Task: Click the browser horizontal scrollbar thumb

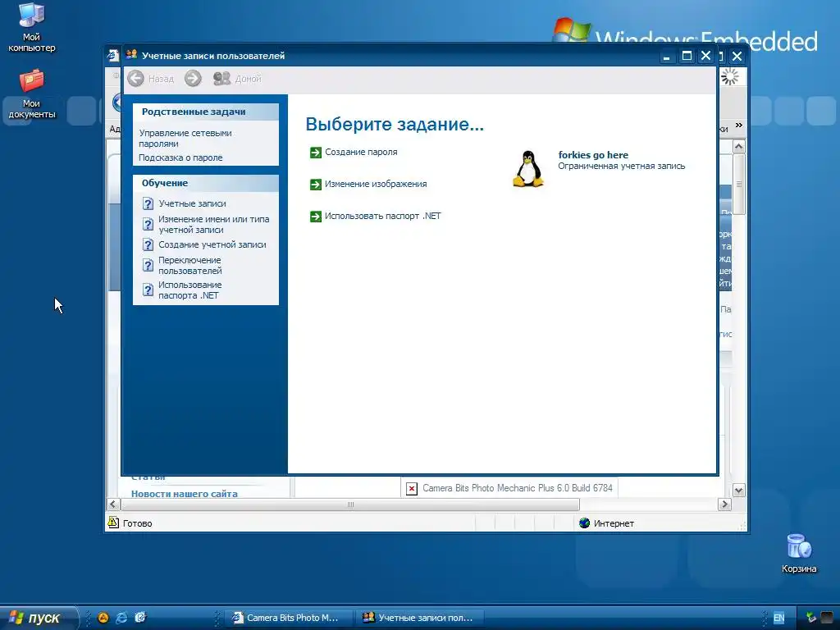Action: pyautogui.click(x=350, y=504)
